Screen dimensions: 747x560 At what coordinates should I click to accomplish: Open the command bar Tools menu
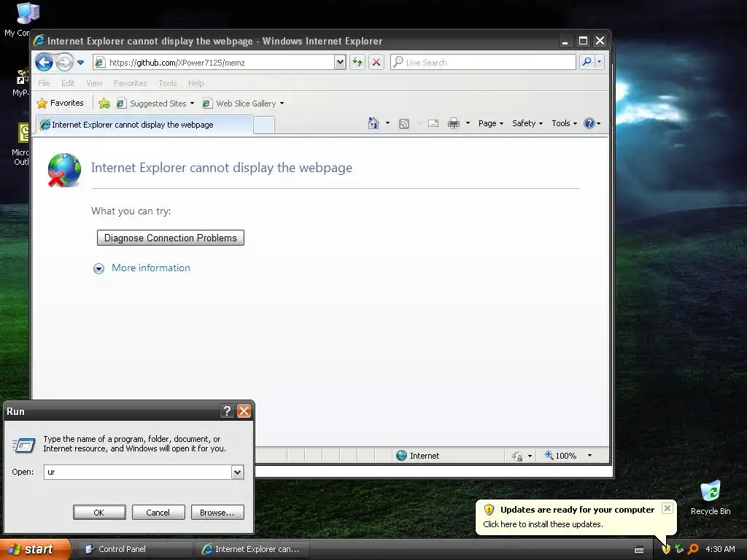pos(565,123)
